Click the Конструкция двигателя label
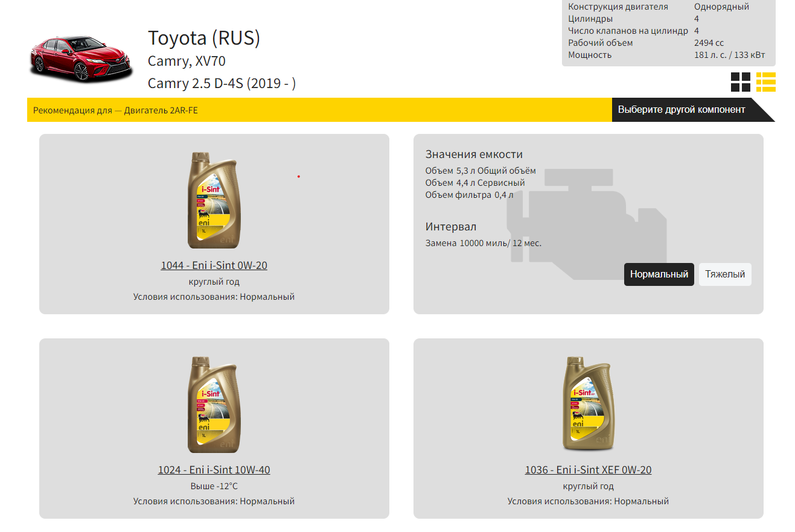 click(x=618, y=7)
